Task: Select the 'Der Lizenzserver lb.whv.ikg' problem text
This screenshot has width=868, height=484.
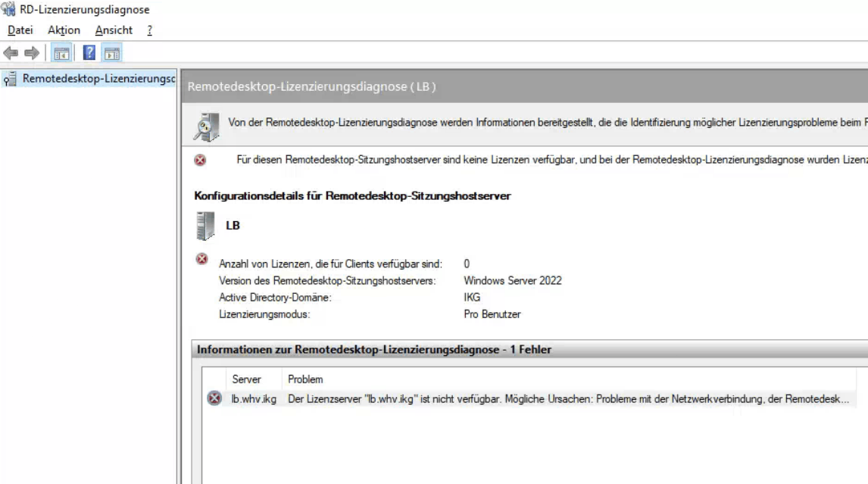Action: click(568, 398)
